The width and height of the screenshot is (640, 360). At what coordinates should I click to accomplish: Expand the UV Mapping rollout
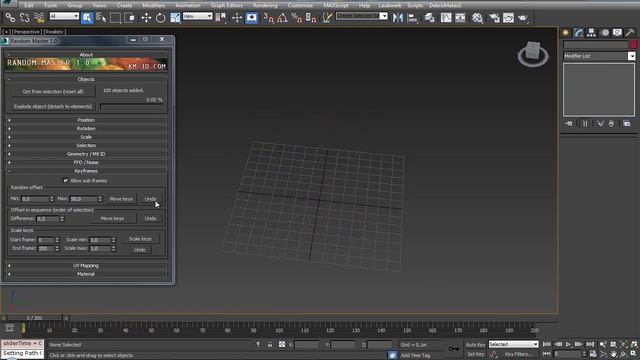pos(86,266)
